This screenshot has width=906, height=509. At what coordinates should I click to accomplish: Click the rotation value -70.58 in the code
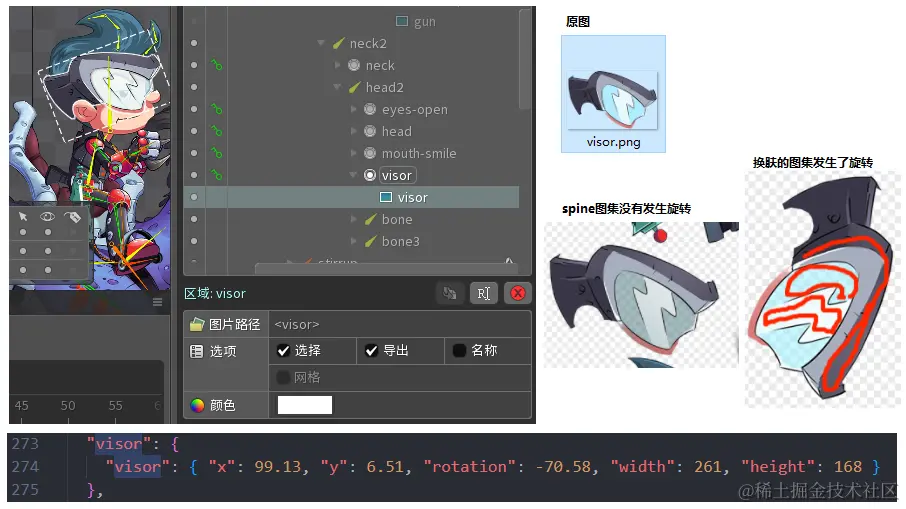point(564,467)
